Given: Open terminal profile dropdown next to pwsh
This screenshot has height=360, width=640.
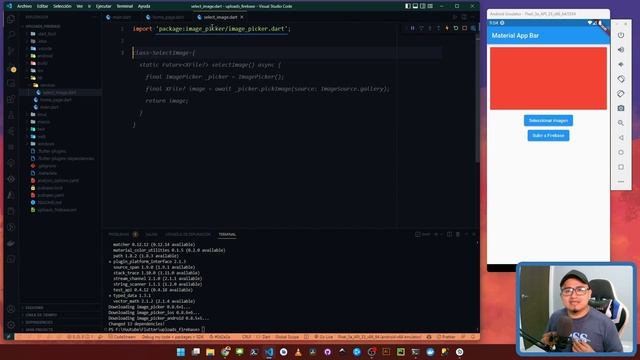Looking at the screenshot, I should point(441,234).
